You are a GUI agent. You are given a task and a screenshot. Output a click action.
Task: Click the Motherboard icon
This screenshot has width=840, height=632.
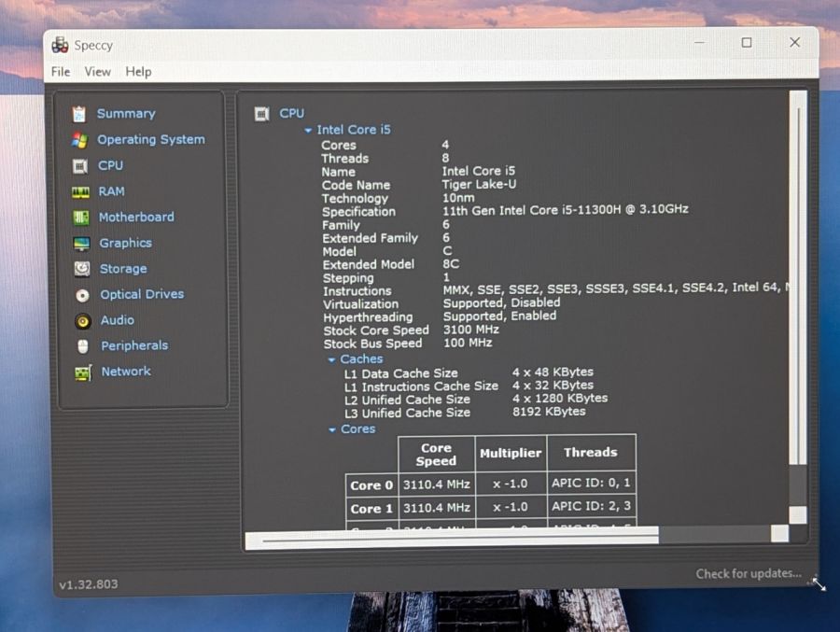coord(81,218)
